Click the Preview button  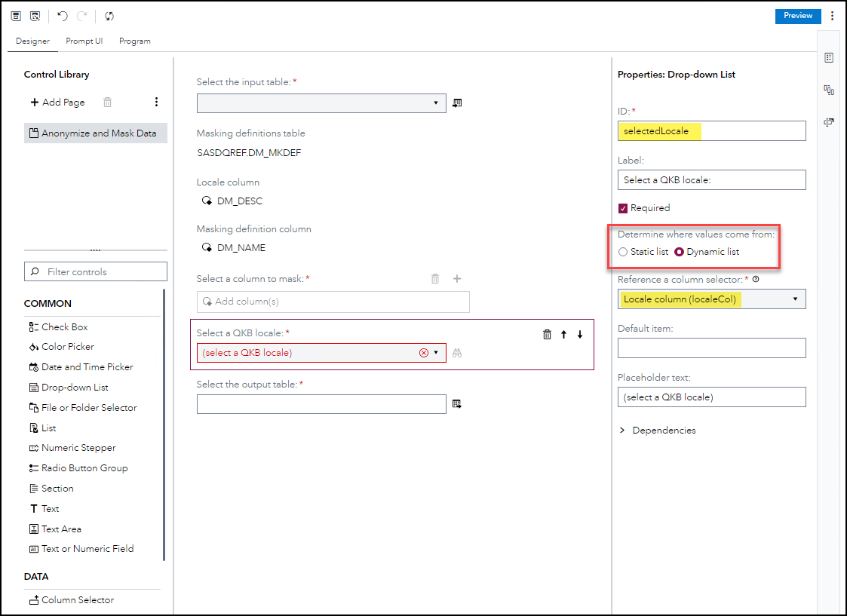[x=797, y=15]
